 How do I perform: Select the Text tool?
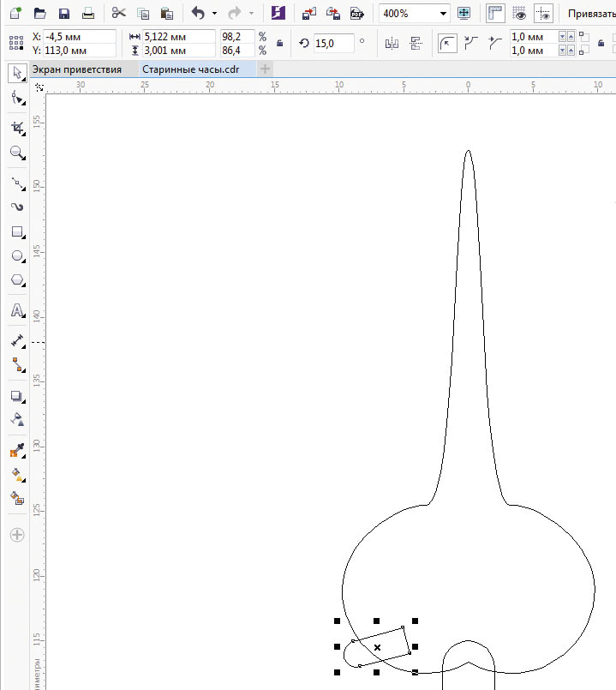[x=18, y=310]
